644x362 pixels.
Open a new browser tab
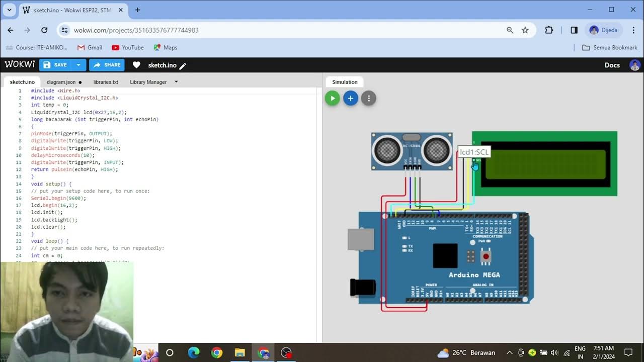(137, 10)
